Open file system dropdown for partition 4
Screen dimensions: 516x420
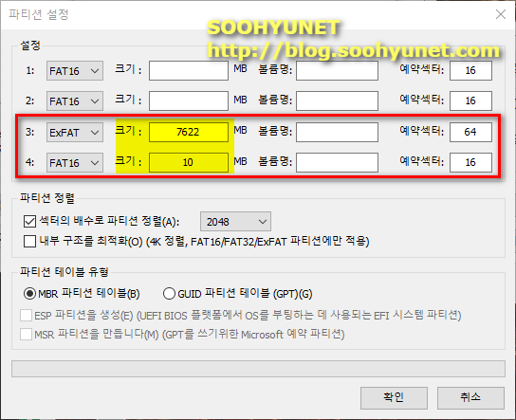coord(75,162)
